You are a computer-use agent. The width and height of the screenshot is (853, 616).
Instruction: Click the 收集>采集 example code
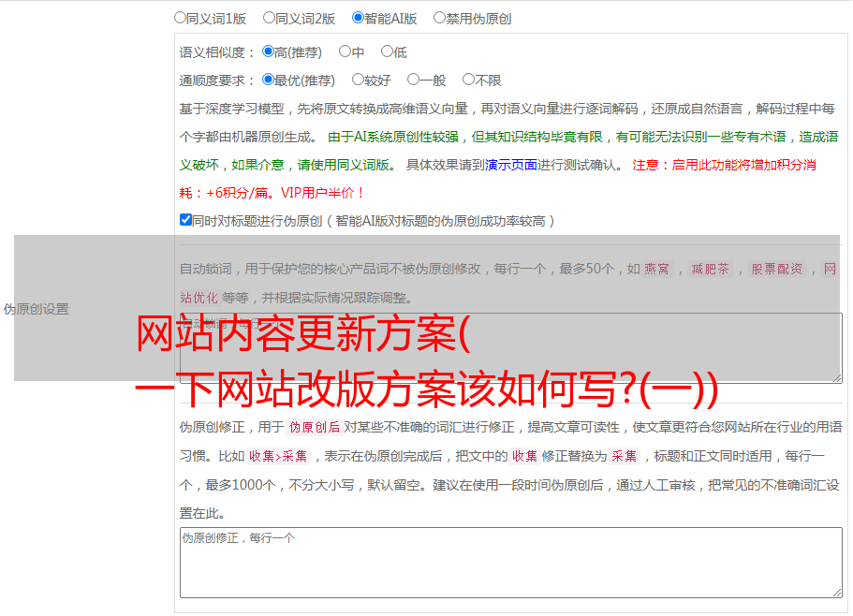(x=278, y=456)
